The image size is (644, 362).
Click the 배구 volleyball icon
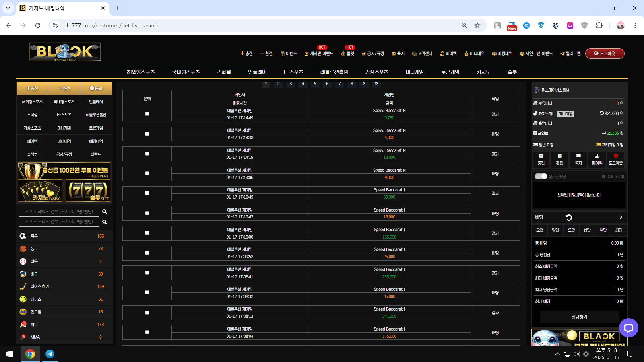click(x=23, y=274)
